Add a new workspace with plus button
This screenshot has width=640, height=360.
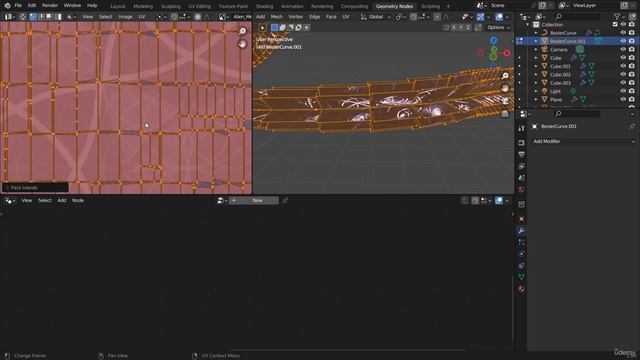pos(448,6)
